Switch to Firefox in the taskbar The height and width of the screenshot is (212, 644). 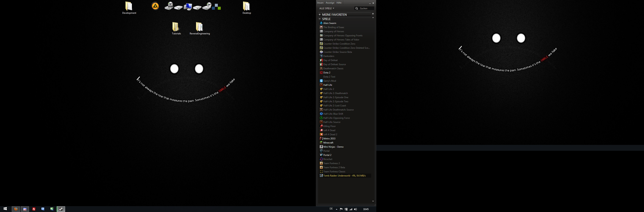16,209
